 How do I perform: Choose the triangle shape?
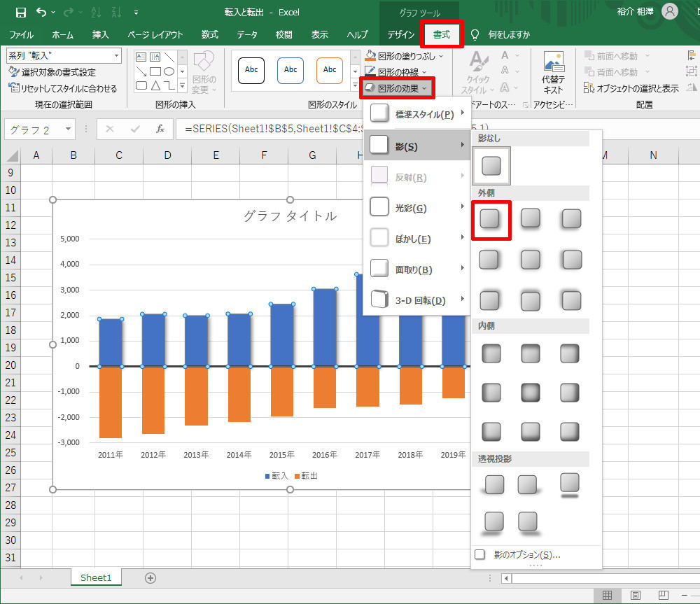click(x=155, y=85)
